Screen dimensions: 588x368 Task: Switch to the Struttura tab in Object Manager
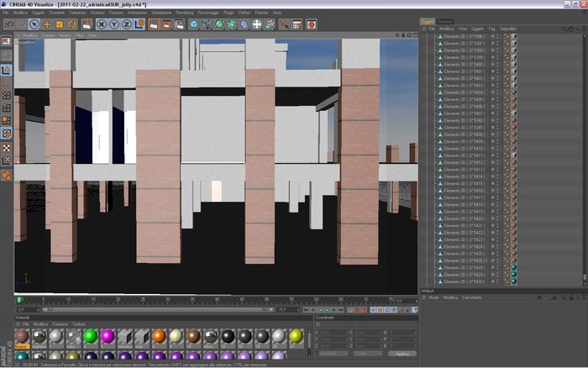tap(445, 22)
